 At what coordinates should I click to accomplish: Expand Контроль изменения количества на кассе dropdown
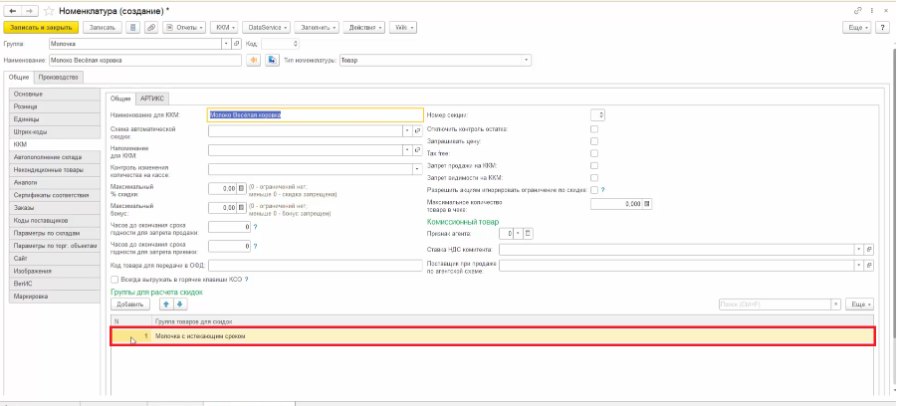click(417, 169)
